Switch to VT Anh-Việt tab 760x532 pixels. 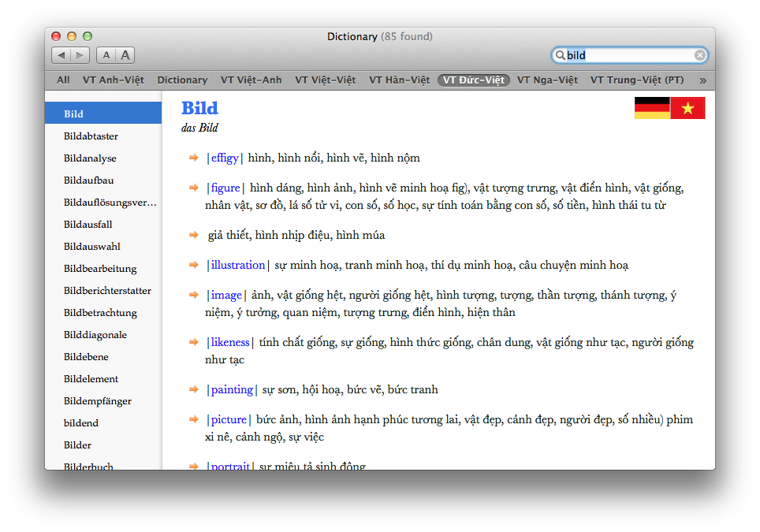coord(113,80)
